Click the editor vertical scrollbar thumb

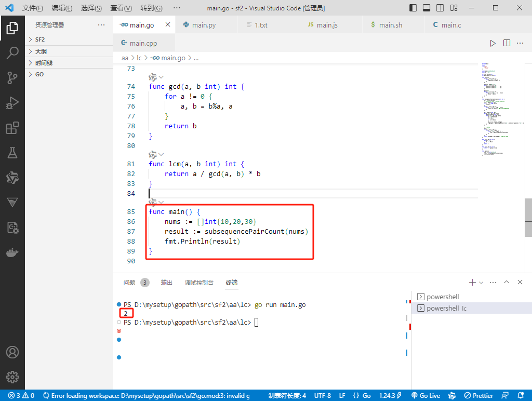click(x=528, y=218)
